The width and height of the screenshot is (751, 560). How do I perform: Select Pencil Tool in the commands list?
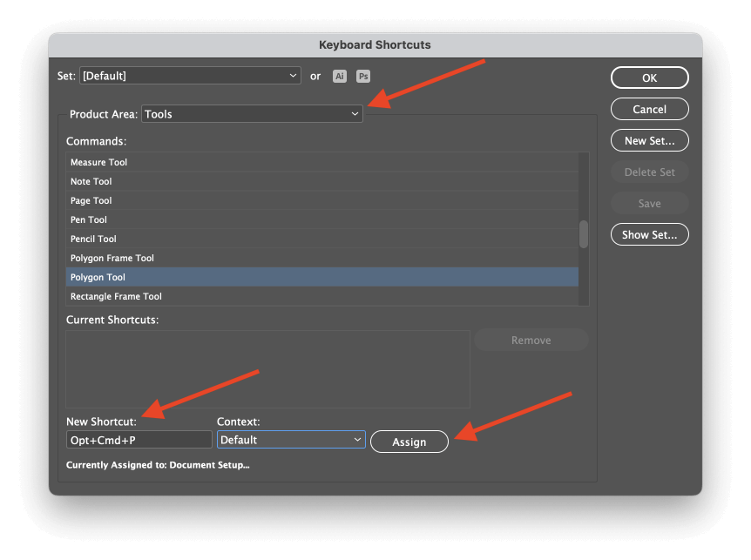coord(321,239)
